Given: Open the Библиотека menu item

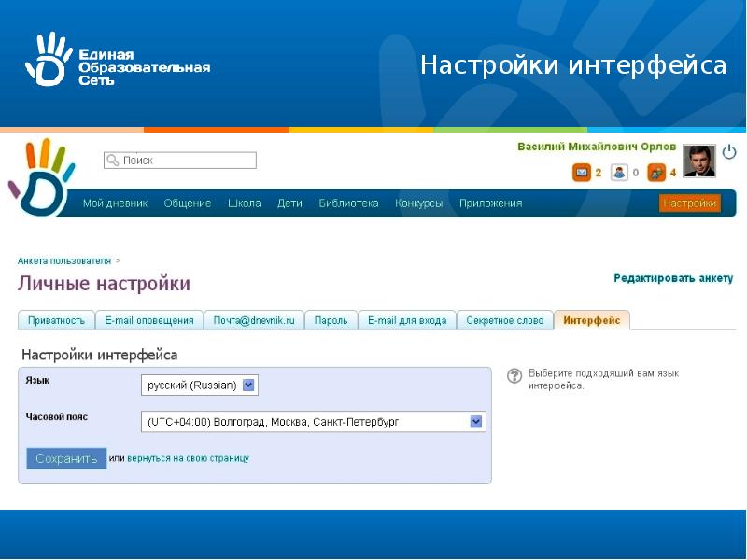Looking at the screenshot, I should click(x=348, y=203).
